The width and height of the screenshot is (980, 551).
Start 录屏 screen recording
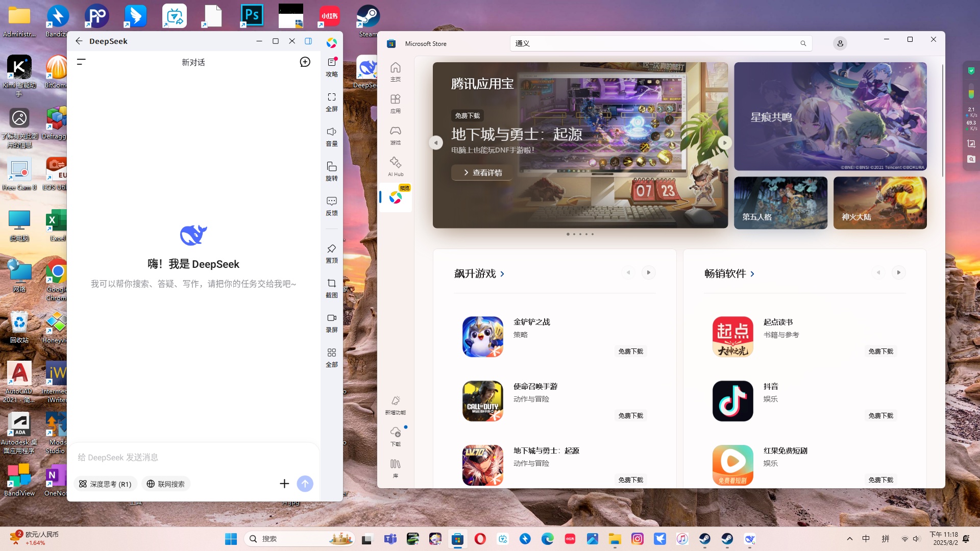click(x=332, y=323)
